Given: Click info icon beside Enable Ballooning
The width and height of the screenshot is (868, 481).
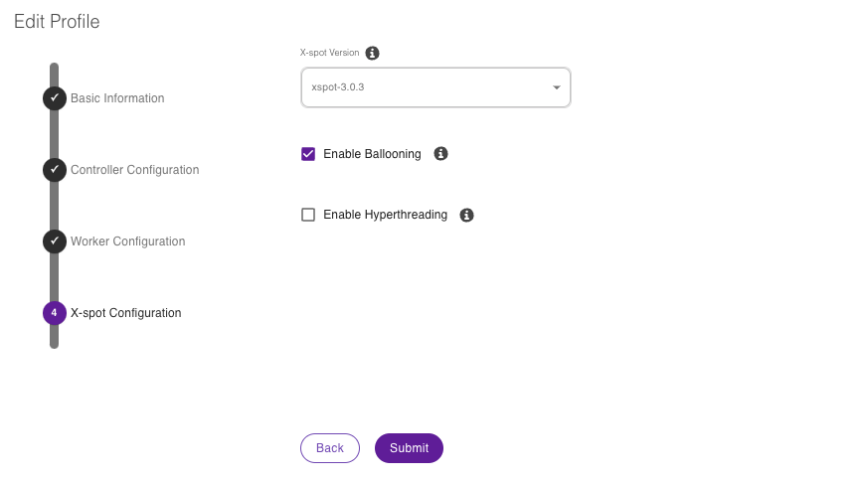Looking at the screenshot, I should [x=441, y=154].
